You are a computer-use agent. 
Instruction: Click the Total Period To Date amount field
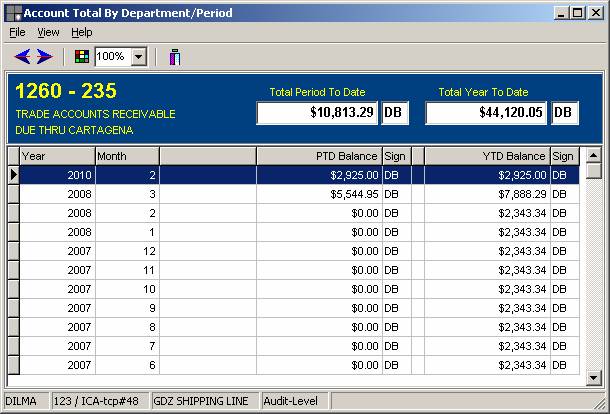[x=317, y=113]
